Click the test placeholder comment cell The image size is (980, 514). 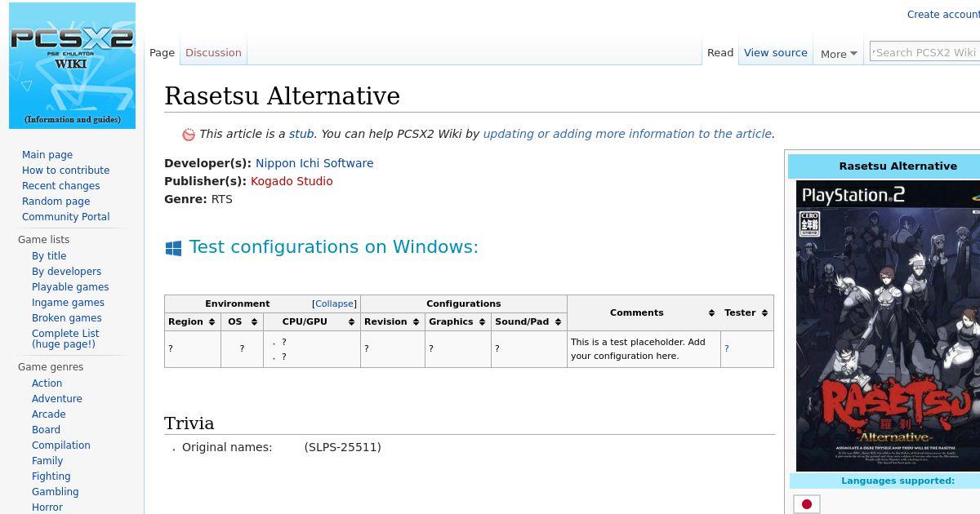click(x=644, y=349)
